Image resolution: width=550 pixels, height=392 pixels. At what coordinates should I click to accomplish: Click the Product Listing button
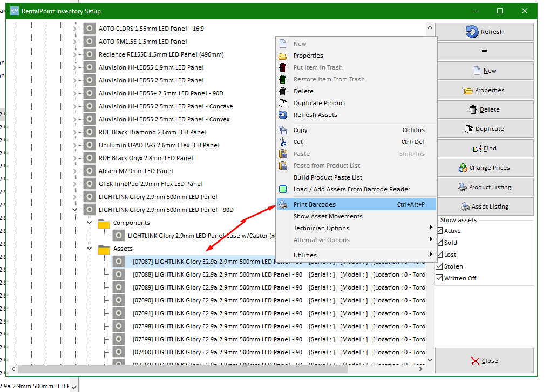coord(484,188)
